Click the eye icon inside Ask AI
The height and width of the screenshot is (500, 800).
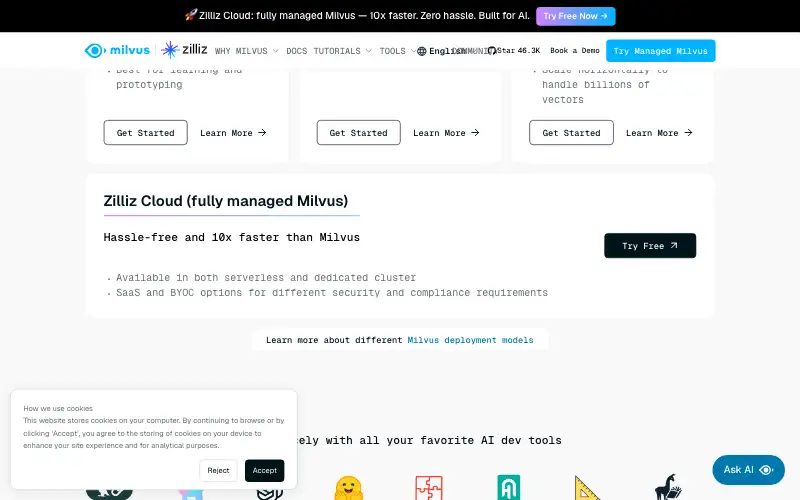[766, 470]
